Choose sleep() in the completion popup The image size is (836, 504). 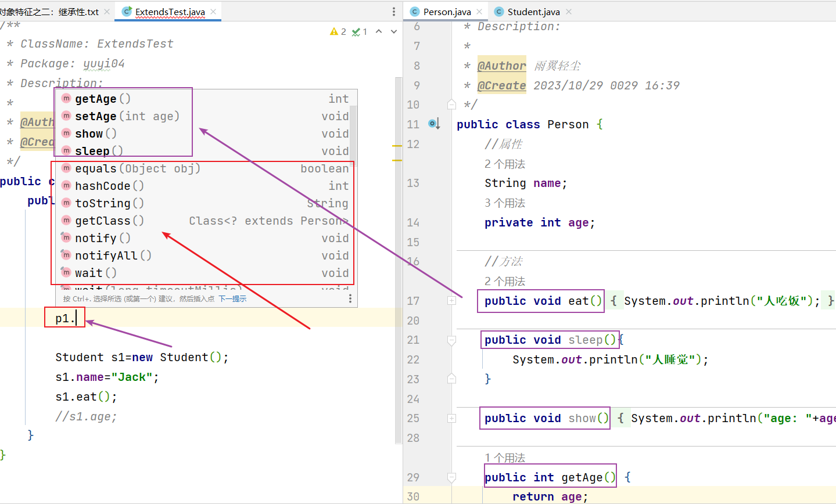pyautogui.click(x=206, y=151)
